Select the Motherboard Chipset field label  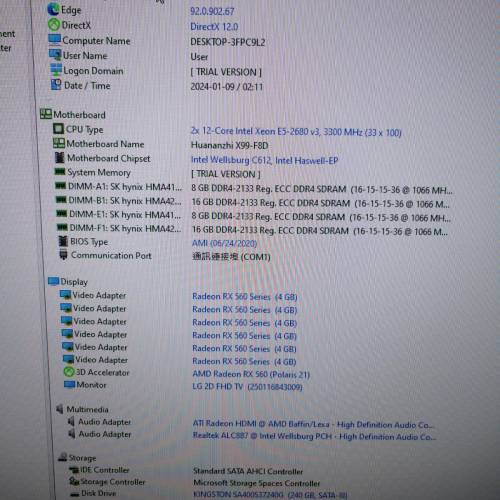[109, 158]
